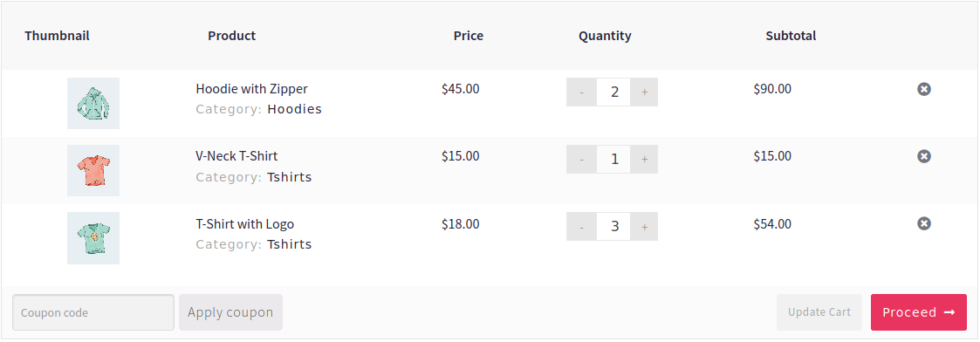The height and width of the screenshot is (342, 980).
Task: Decrease Hoodie with Zipper quantity
Action: (582, 92)
